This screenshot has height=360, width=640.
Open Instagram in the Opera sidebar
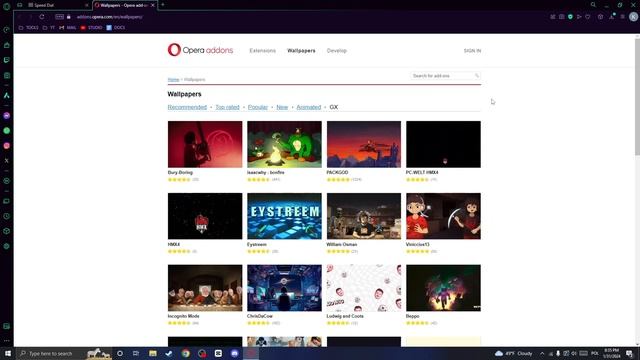[7, 146]
